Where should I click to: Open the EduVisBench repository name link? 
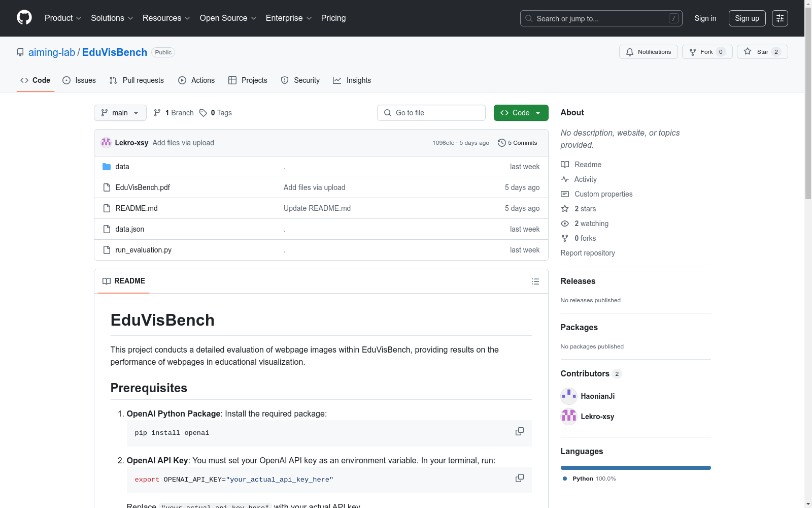(115, 52)
